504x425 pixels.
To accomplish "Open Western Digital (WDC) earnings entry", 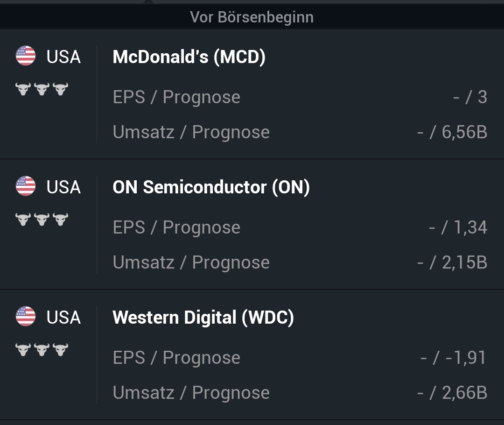I will point(203,318).
